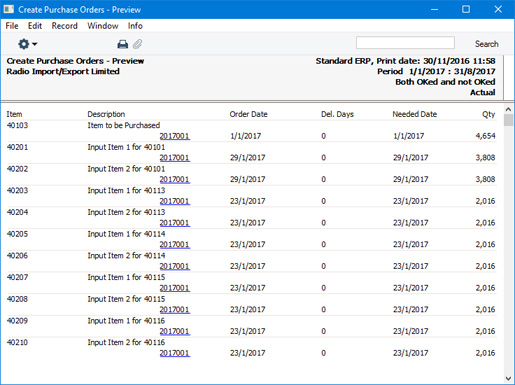The width and height of the screenshot is (515, 385).
Task: Select item number 40206
Action: [17, 255]
